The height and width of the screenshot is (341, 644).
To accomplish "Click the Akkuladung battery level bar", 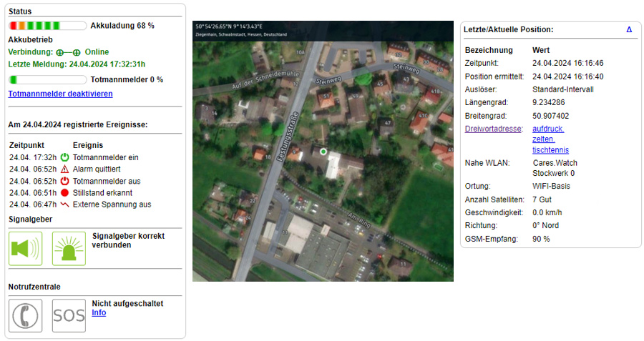I will point(47,26).
